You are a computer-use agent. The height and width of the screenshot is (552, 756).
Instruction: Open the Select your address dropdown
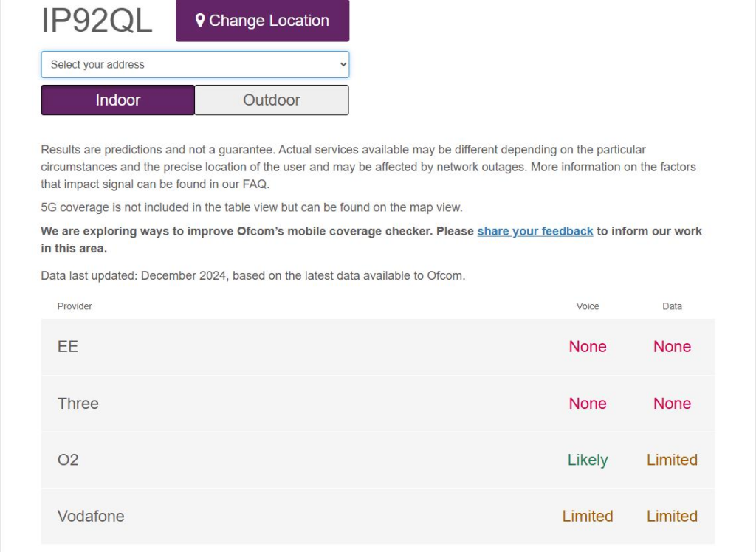point(195,64)
